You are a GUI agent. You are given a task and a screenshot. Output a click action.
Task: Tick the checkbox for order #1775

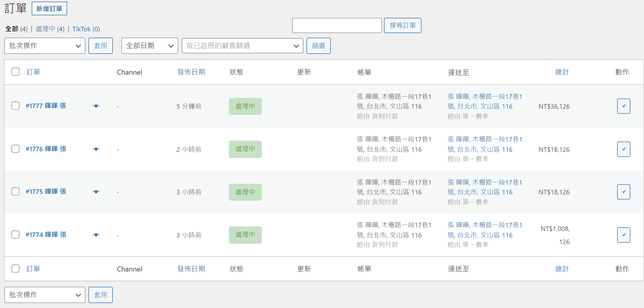15,191
